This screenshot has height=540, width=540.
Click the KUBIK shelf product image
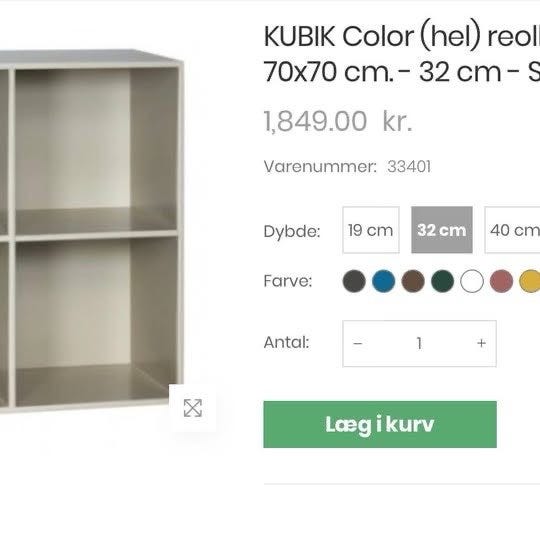[x=92, y=231]
